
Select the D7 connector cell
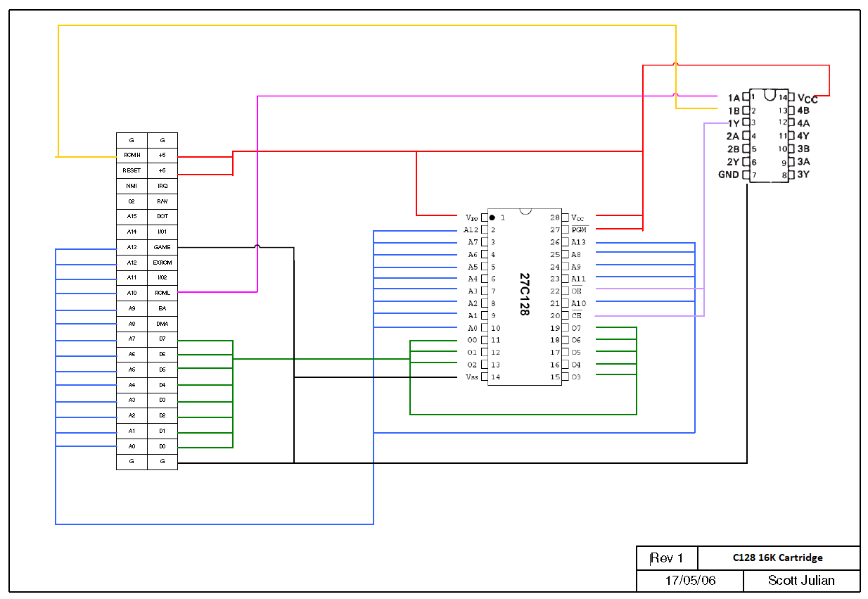click(162, 339)
